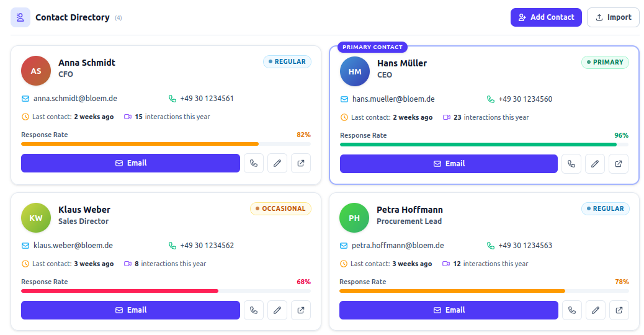The height and width of the screenshot is (335, 644).
Task: Call Hans Müller with phone icon button
Action: click(x=571, y=164)
